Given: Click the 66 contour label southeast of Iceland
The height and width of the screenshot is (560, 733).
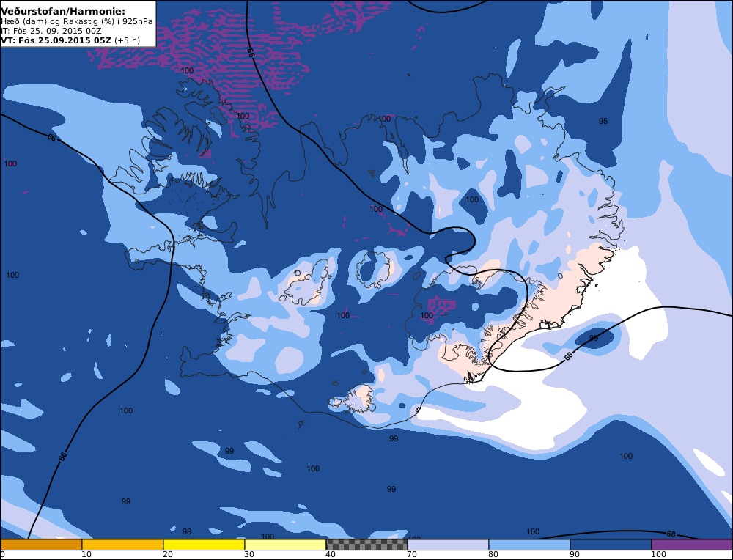Looking at the screenshot, I should (x=568, y=356).
